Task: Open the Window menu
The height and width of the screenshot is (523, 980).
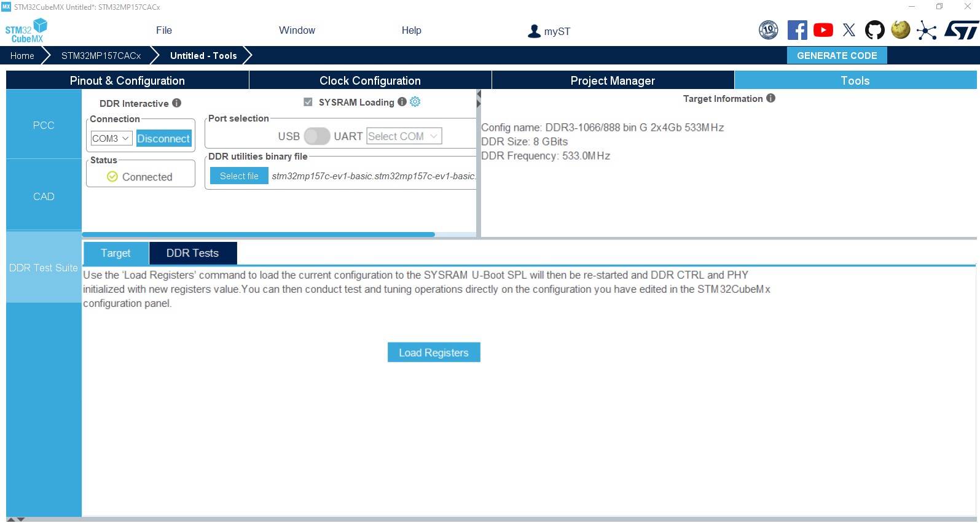Action: pyautogui.click(x=297, y=31)
